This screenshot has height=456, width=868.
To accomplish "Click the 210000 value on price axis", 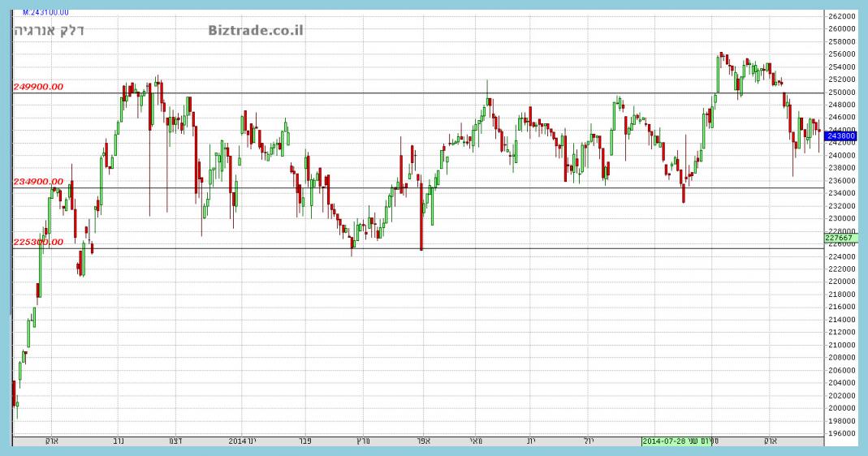I will 841,345.
